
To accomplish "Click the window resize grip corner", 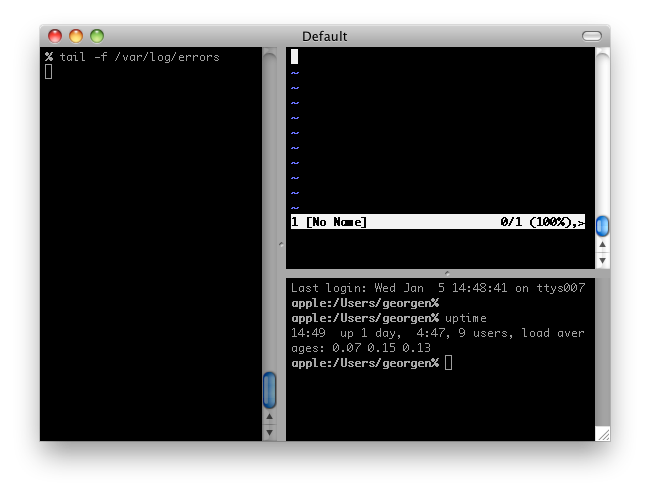I will [x=604, y=435].
